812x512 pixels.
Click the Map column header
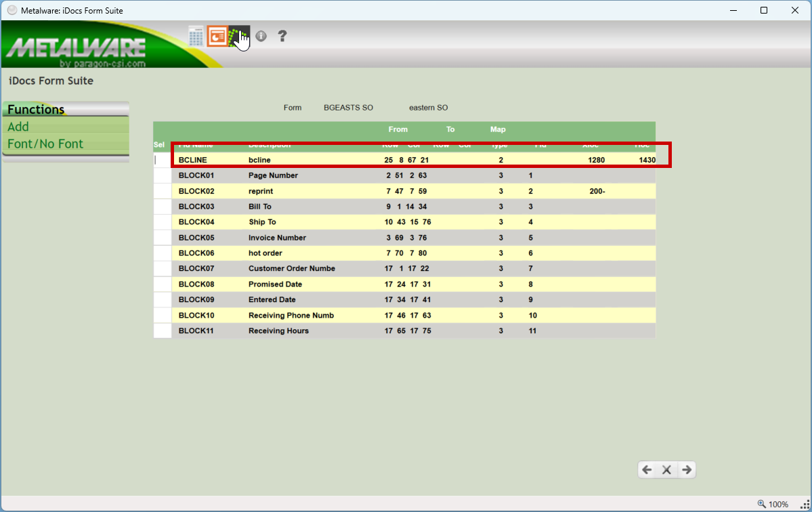point(498,129)
